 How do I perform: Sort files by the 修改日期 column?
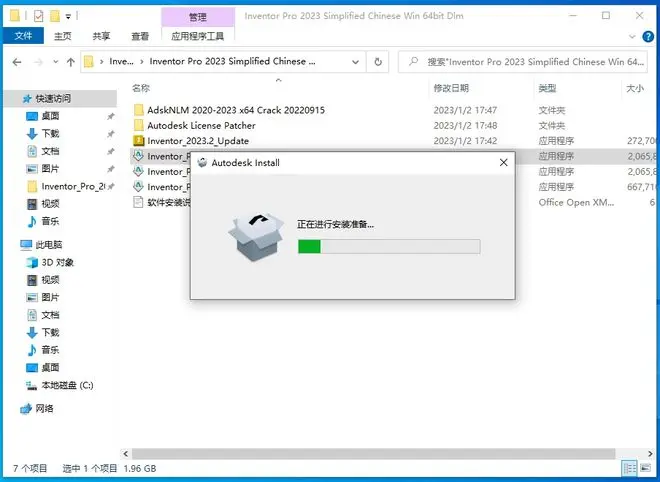coord(451,88)
